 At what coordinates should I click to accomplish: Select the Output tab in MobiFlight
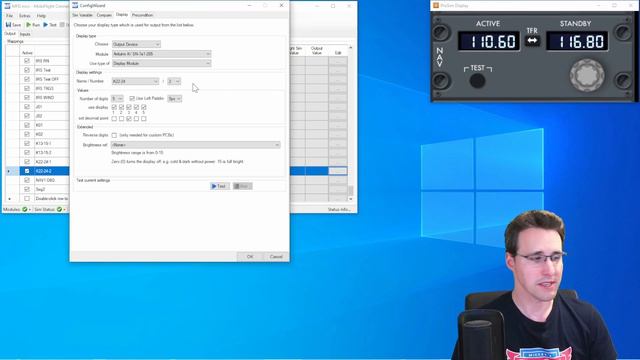pyautogui.click(x=10, y=34)
